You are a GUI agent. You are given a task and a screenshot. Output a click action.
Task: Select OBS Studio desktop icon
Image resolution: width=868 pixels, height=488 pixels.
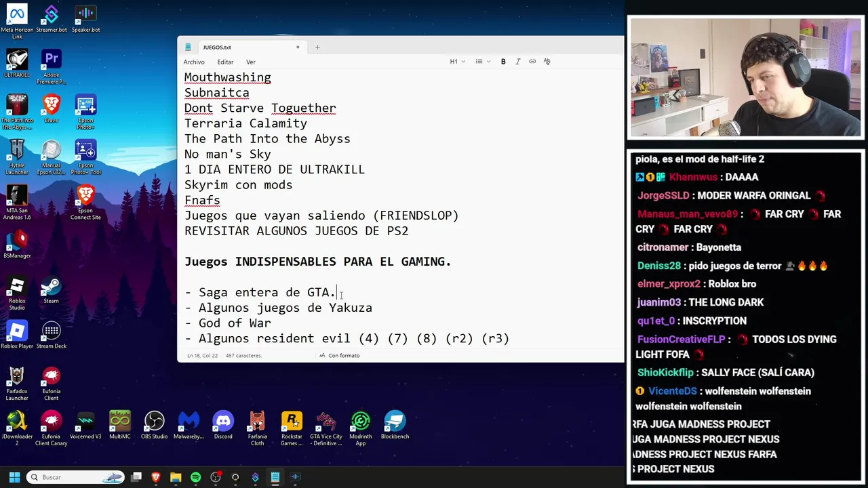[x=154, y=425]
